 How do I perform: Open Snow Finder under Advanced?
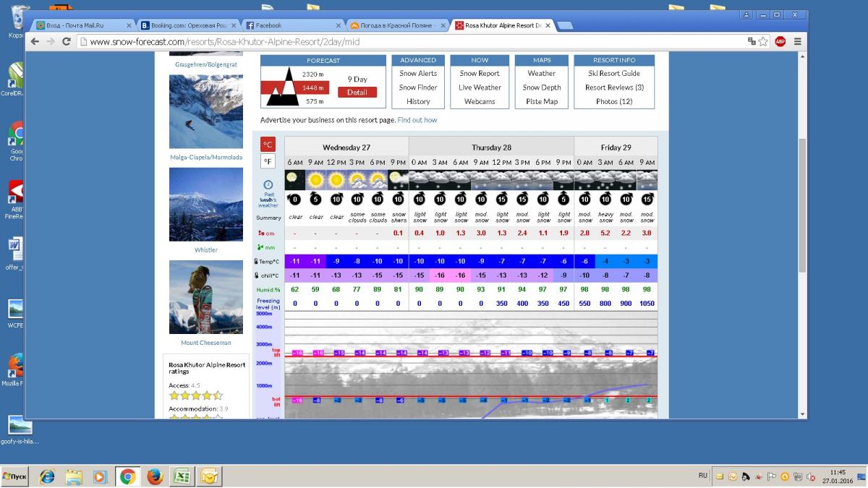tap(418, 87)
